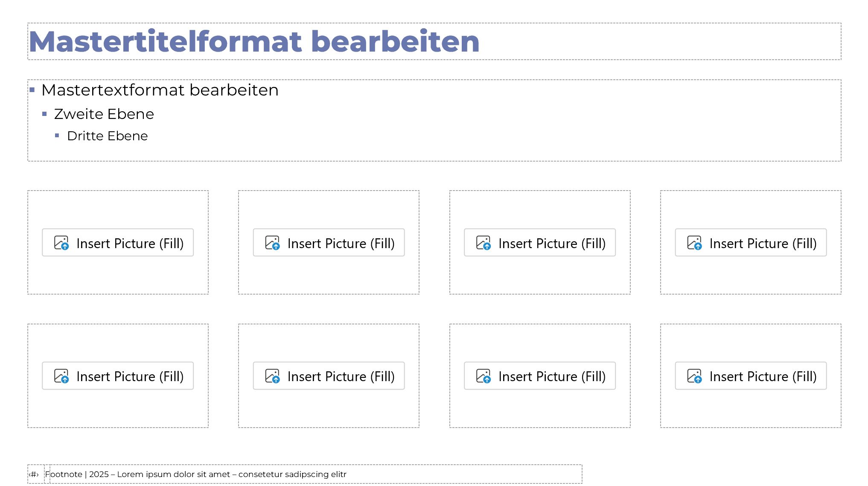Click the Dritte Ebene bullet text
The image size is (868, 486).
tap(107, 136)
